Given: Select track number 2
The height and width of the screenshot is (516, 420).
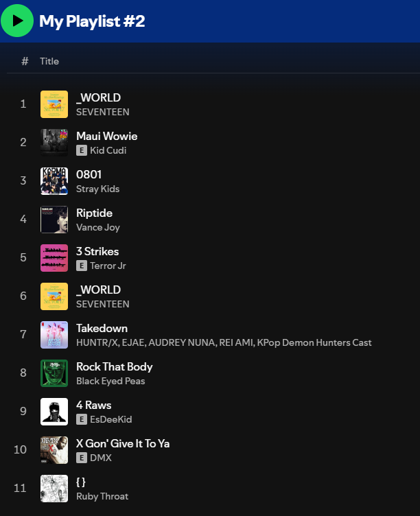Looking at the screenshot, I should pyautogui.click(x=23, y=143).
